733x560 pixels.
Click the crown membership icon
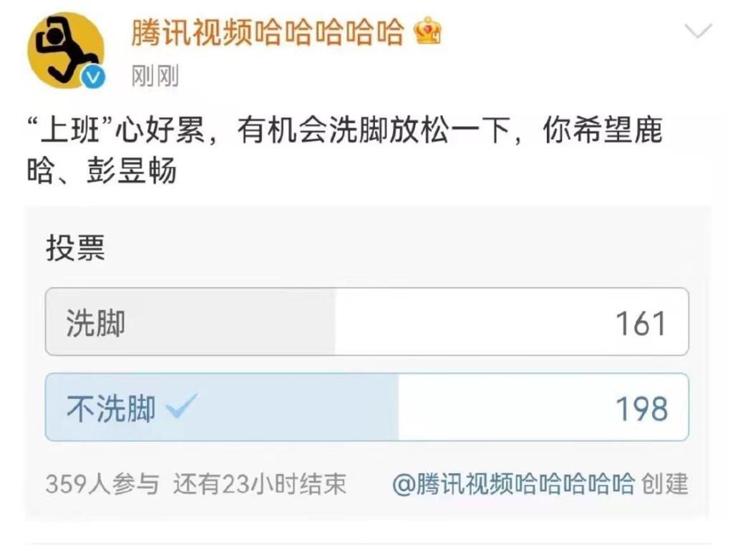click(428, 31)
